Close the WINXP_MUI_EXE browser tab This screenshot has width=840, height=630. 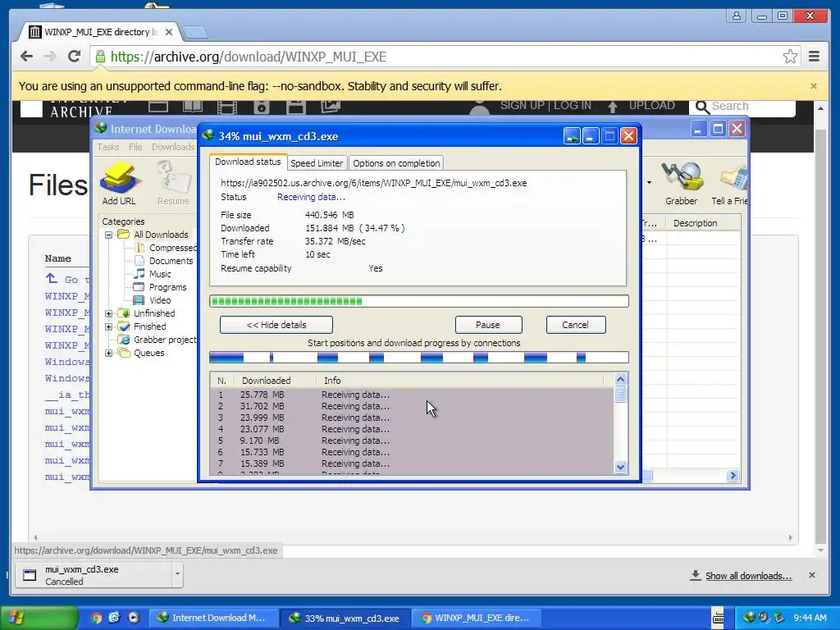(169, 32)
